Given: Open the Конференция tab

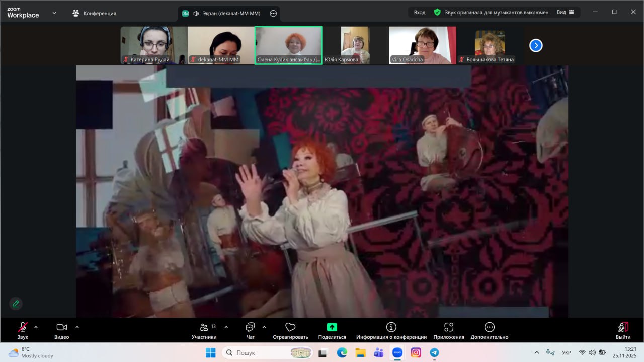Looking at the screenshot, I should click(x=94, y=13).
